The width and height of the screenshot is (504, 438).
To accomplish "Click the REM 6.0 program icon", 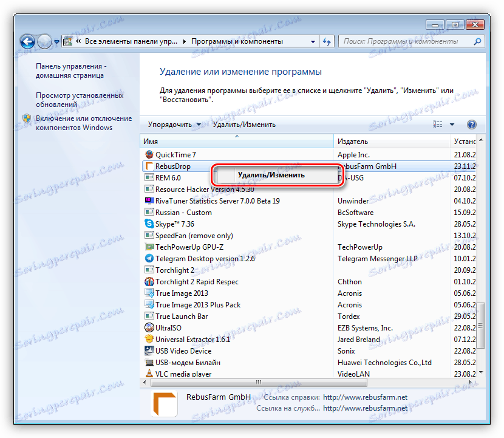I will 149,178.
